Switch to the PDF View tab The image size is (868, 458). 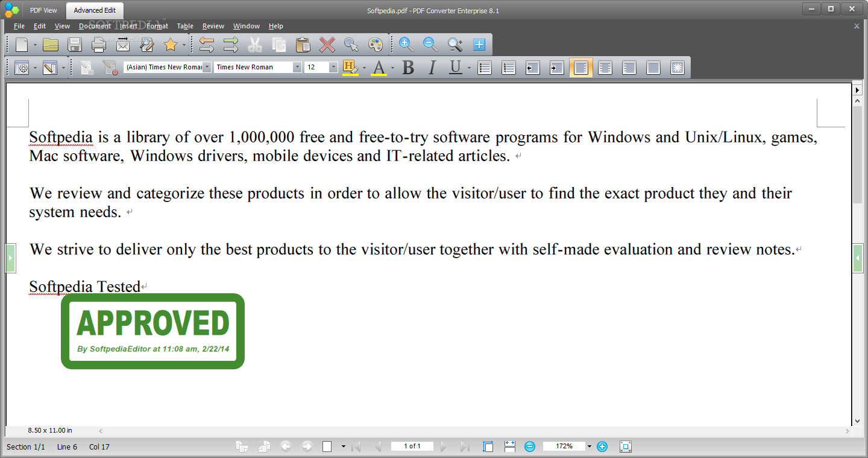43,10
